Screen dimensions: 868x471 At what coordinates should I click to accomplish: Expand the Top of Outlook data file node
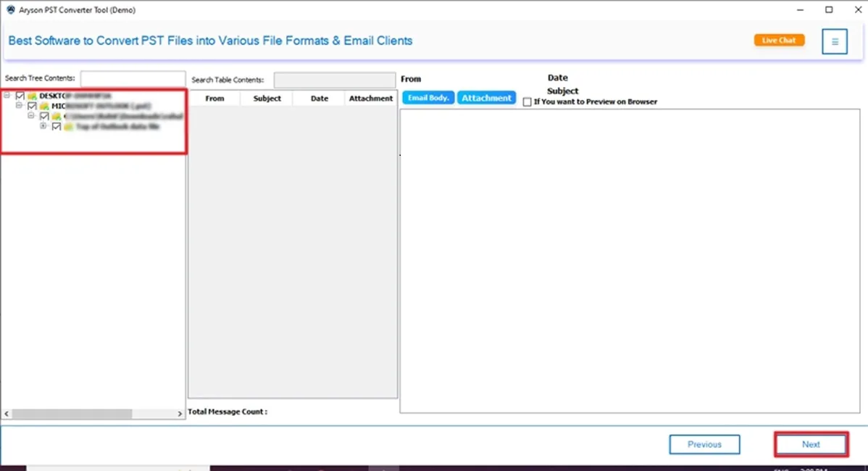pyautogui.click(x=43, y=126)
